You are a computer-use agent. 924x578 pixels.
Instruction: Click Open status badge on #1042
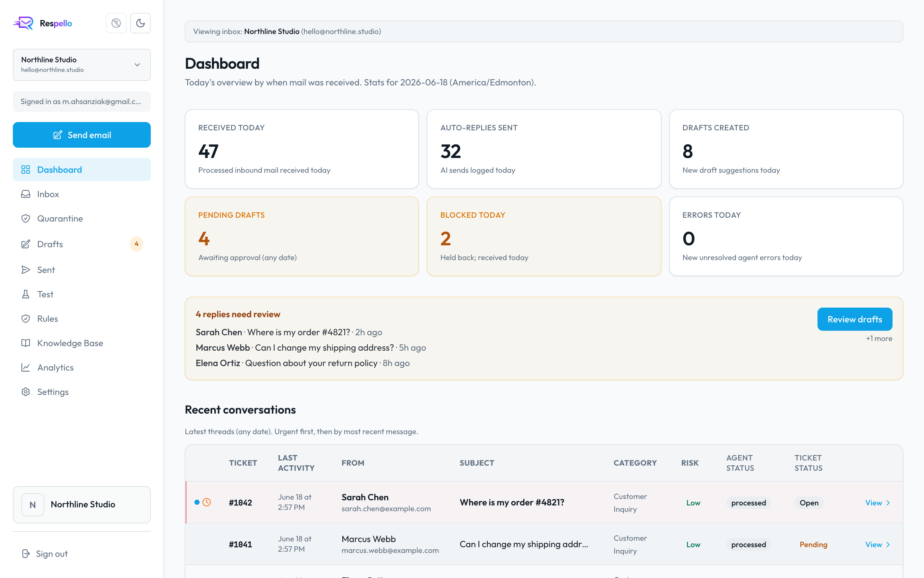(x=809, y=503)
